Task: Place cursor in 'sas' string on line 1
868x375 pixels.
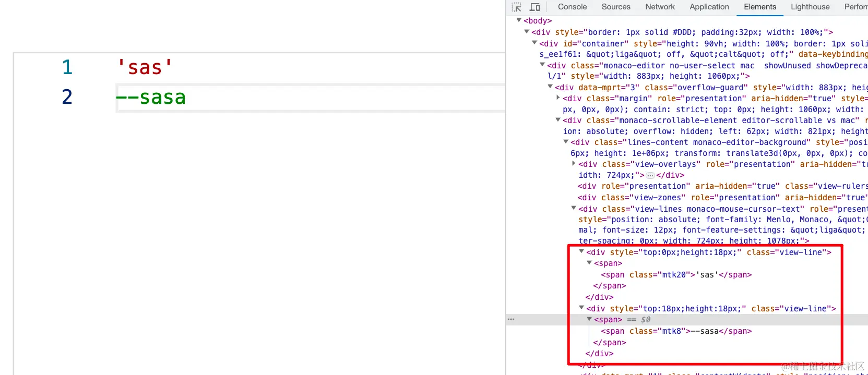Action: tap(145, 67)
